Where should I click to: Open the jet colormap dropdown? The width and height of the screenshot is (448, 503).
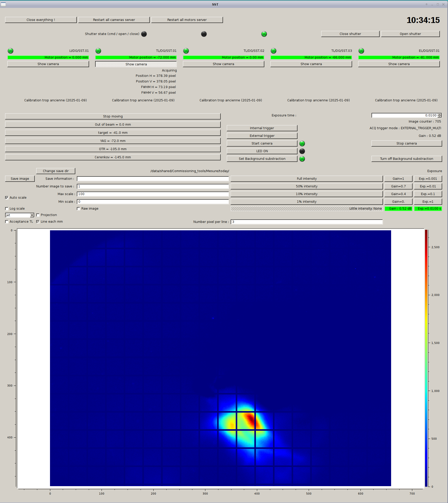[x=32, y=215]
